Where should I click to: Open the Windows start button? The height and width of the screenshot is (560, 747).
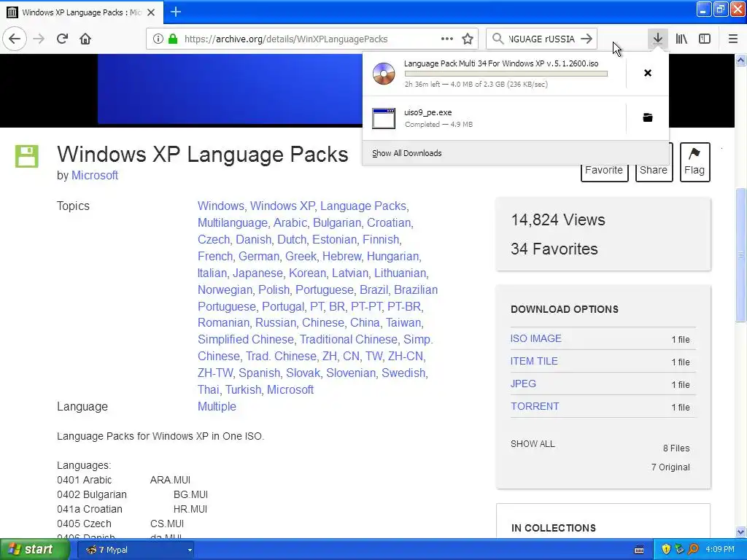click(x=34, y=550)
